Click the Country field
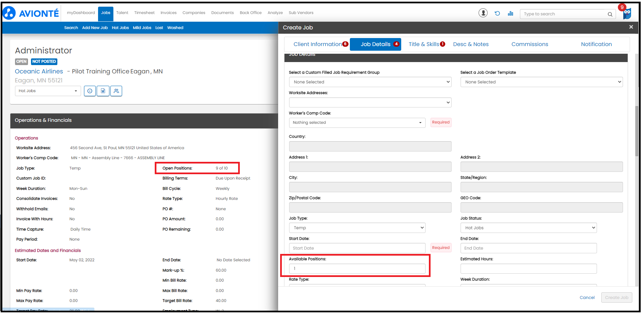Viewport: 644px width, 314px height. (370, 146)
